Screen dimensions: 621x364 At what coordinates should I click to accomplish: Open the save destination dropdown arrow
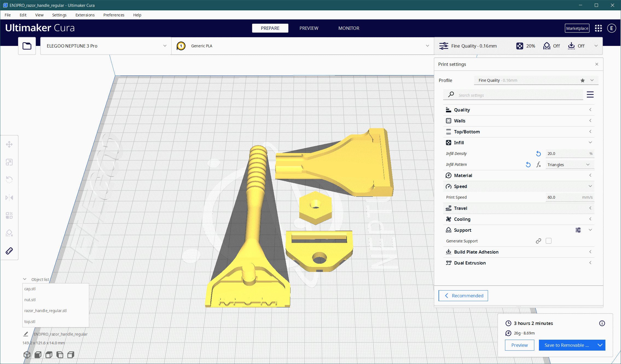[x=600, y=345]
